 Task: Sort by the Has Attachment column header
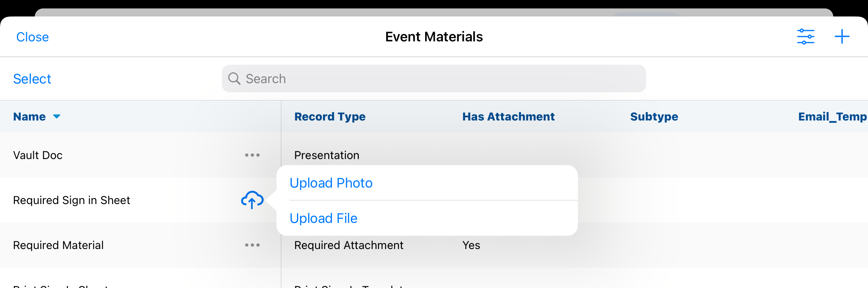[x=508, y=116]
